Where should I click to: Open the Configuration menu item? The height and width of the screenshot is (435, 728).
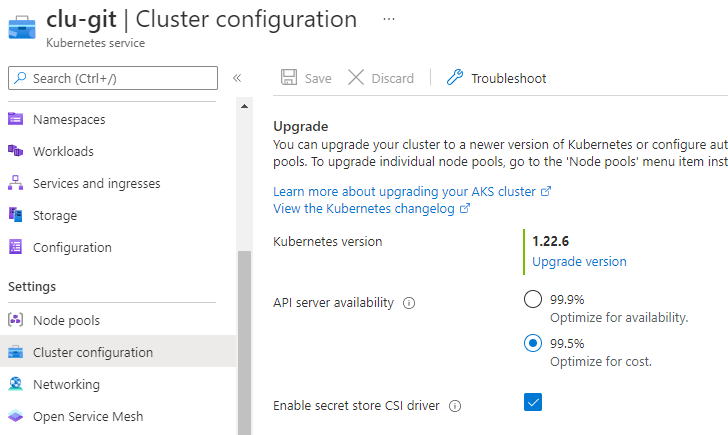[72, 247]
